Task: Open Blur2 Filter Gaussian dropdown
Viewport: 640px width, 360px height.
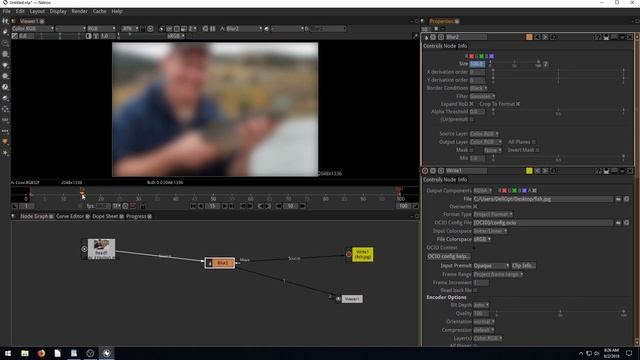Action: click(x=482, y=96)
